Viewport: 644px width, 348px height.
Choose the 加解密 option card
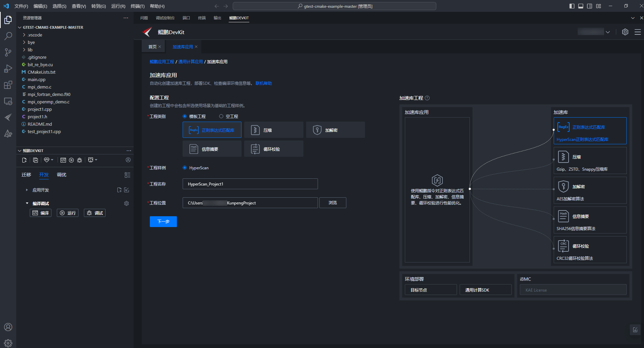coord(336,130)
